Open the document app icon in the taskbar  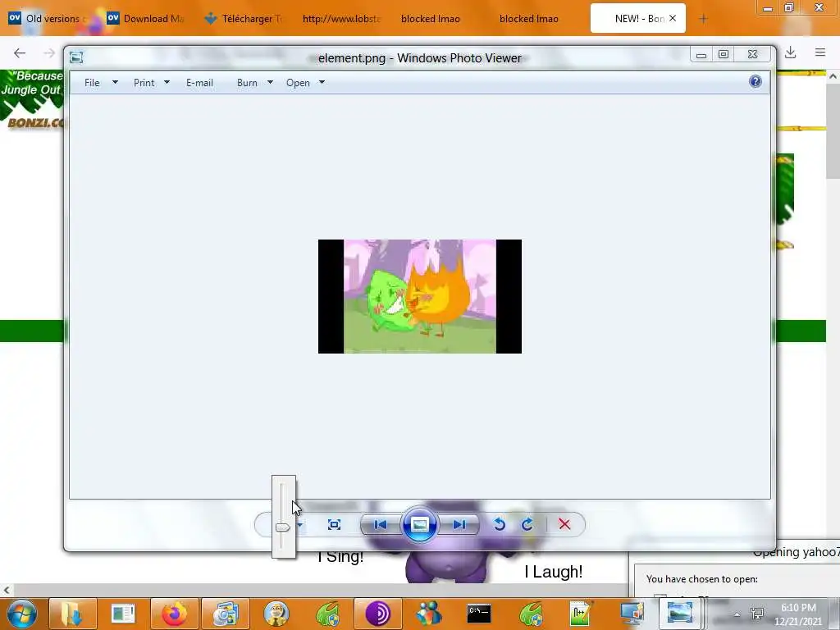click(123, 614)
